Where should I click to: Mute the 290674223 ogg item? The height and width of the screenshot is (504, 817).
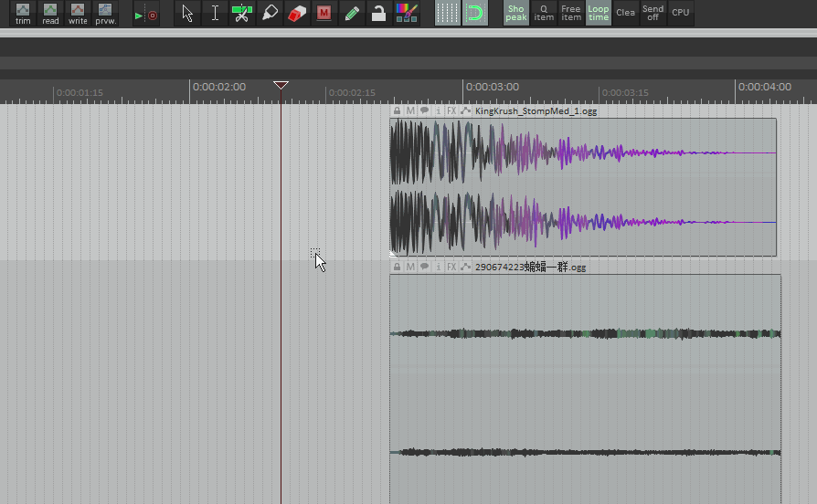coord(410,268)
